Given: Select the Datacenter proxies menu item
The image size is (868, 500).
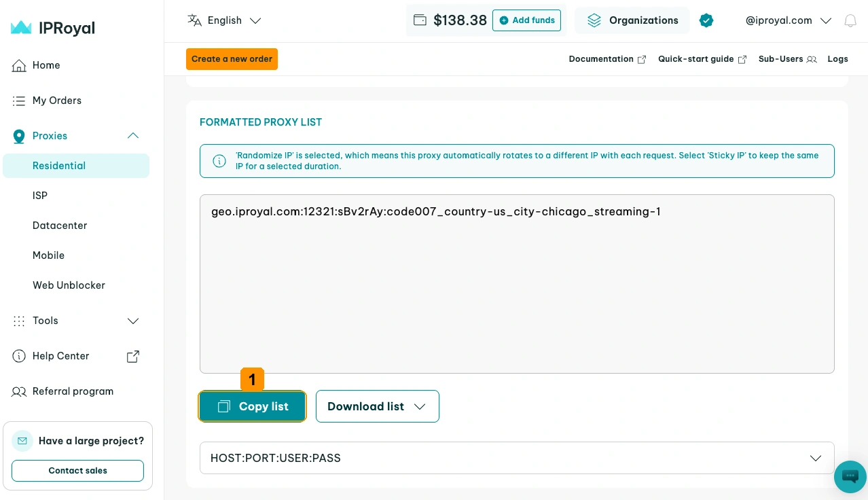Looking at the screenshot, I should tap(60, 226).
